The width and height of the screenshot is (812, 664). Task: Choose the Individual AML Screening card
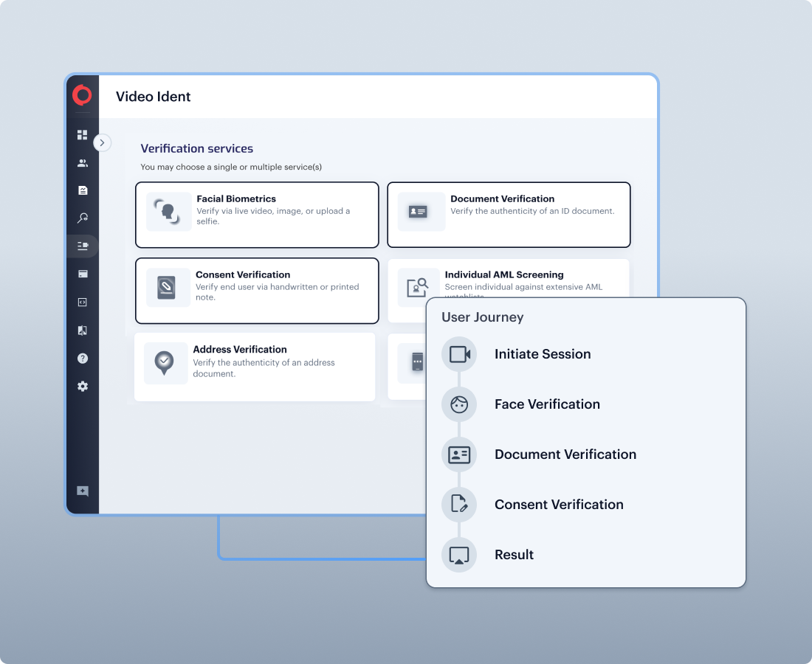pos(509,280)
